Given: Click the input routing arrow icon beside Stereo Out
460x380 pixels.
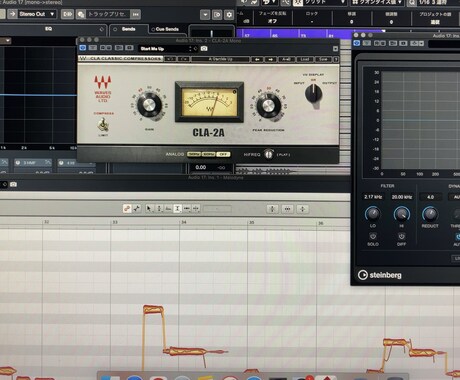Looking at the screenshot, I should [x=12, y=14].
